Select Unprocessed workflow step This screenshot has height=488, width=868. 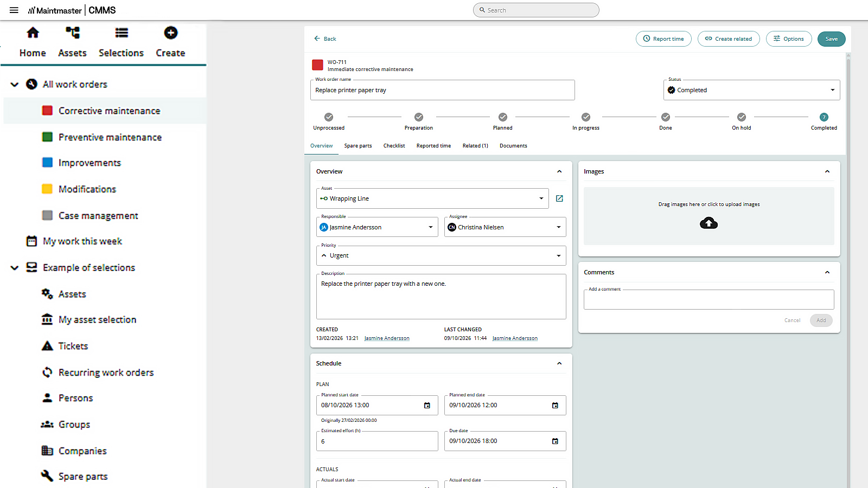(x=329, y=122)
